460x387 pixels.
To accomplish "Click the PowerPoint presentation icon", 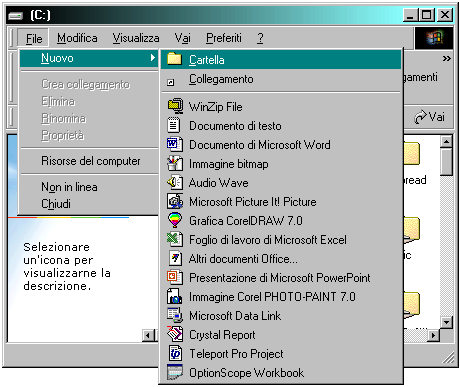I will [175, 277].
